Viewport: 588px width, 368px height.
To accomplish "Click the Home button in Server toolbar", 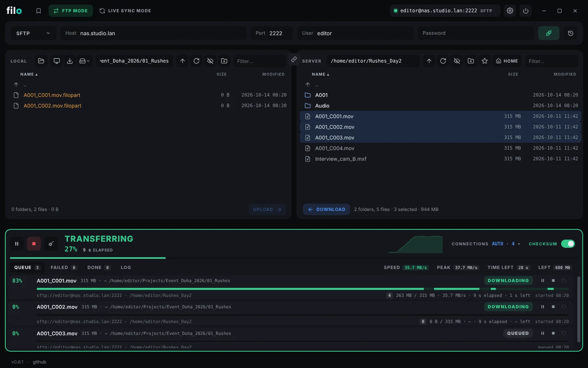I will (507, 61).
